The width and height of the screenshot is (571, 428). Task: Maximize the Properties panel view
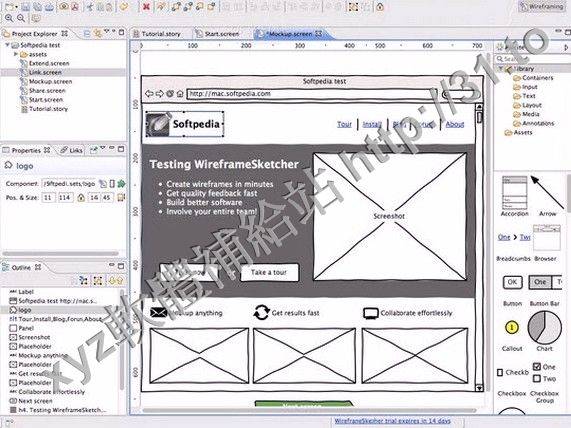tap(121, 149)
